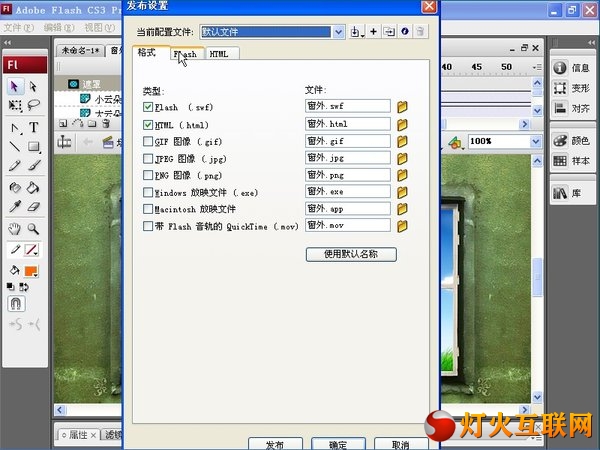Open the 库 (Library) panel
This screenshot has height=450, width=600.
567,193
